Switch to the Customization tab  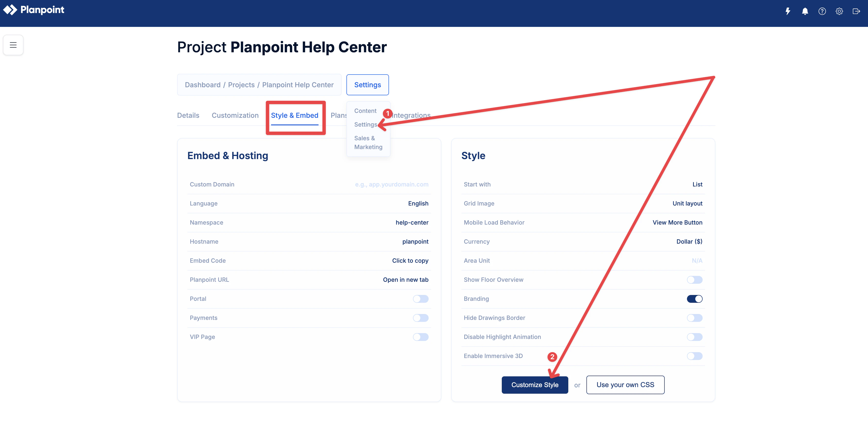(235, 115)
